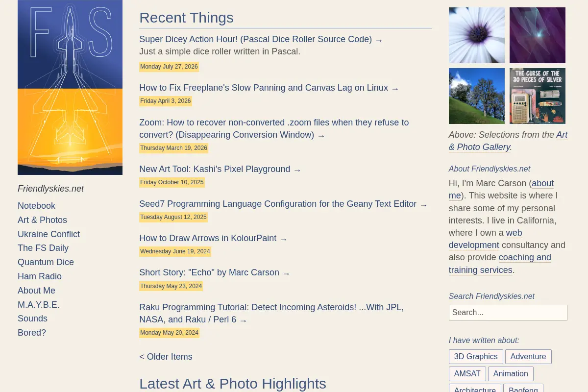Viewport: 588px width, 392px height.
Task: Open the Bored? link
Action: (32, 333)
